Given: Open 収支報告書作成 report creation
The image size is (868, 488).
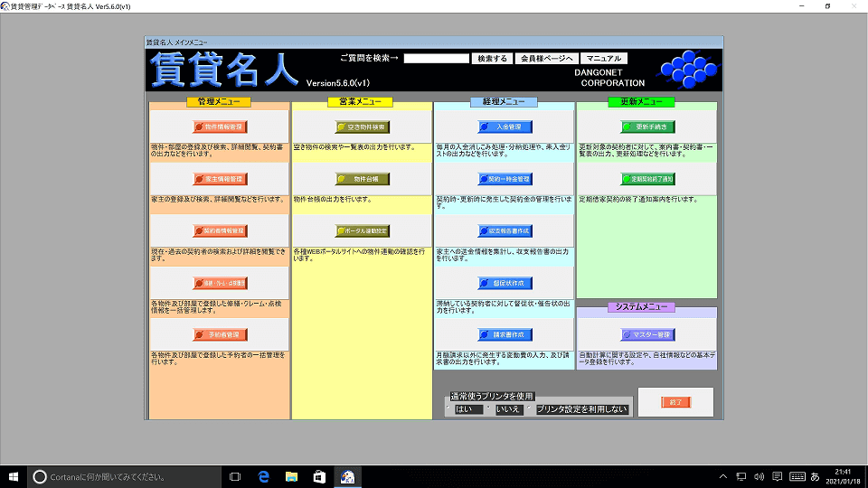Looking at the screenshot, I should tap(505, 231).
